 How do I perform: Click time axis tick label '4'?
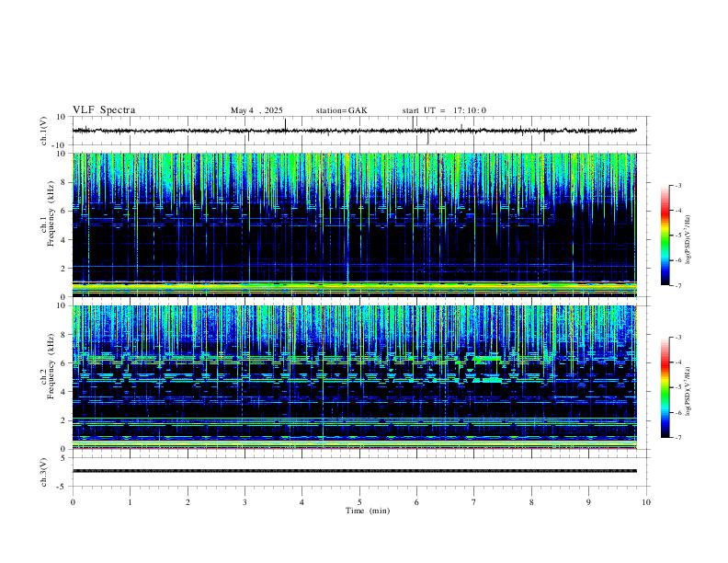pos(301,502)
